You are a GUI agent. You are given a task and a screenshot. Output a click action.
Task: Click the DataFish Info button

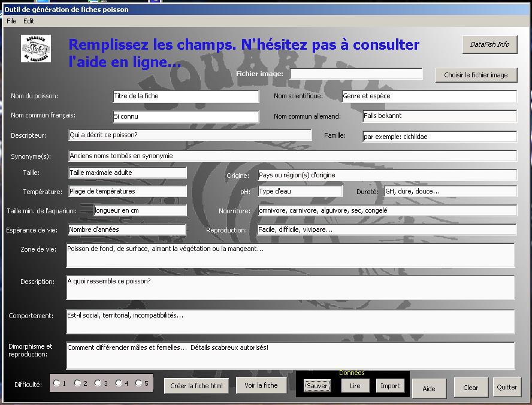click(x=489, y=44)
